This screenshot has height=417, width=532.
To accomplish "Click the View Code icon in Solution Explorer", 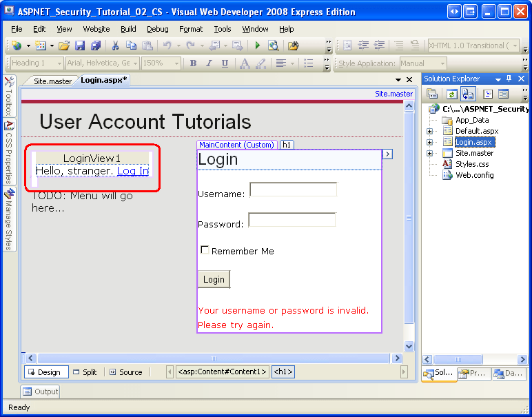I will tap(488, 94).
